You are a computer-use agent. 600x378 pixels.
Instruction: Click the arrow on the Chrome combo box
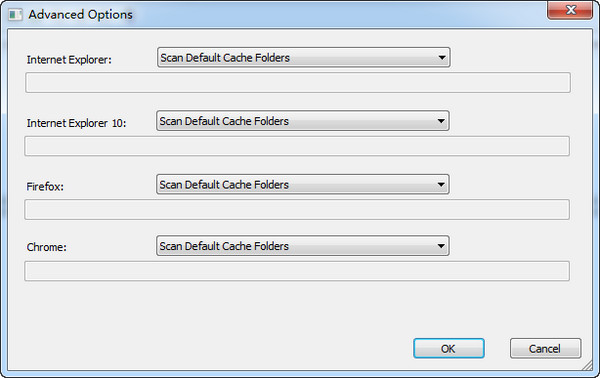point(441,246)
